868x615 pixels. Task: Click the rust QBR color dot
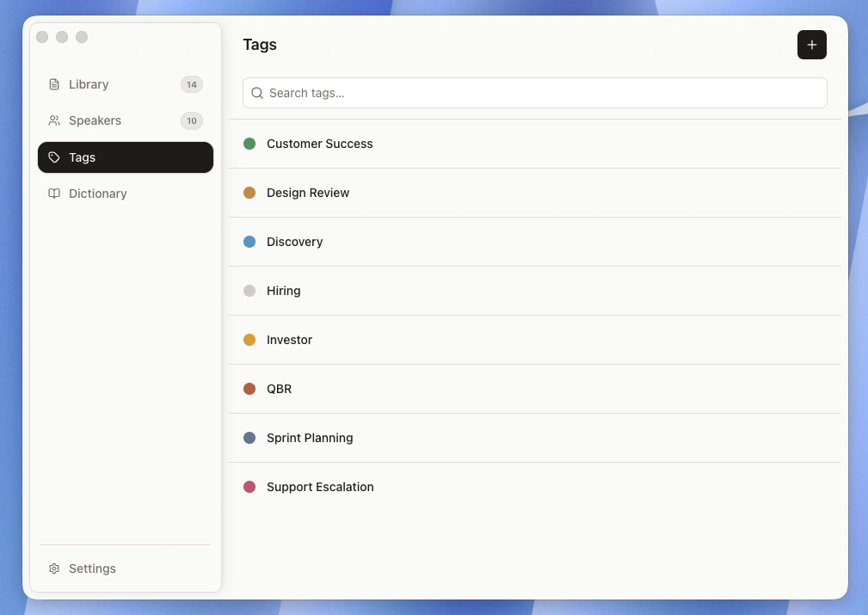249,389
